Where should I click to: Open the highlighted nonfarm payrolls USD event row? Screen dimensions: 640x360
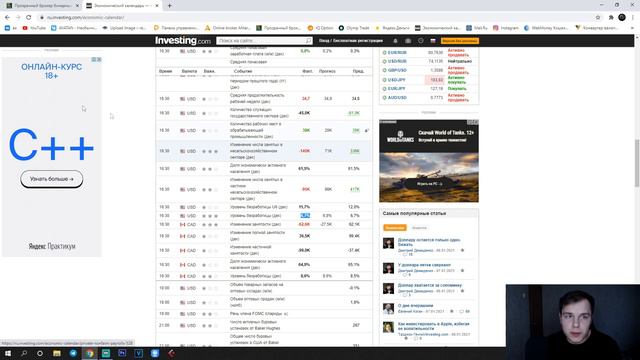(264, 151)
